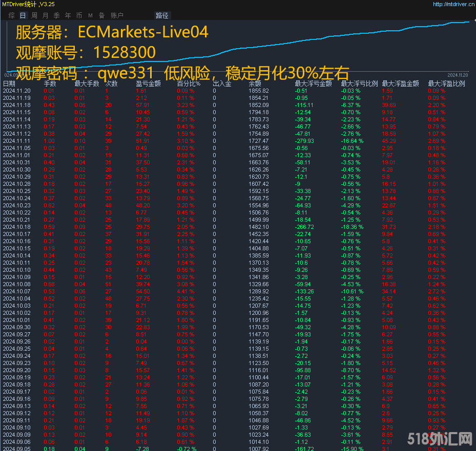
Task: Click the 次数 column header
Action: tap(111, 83)
